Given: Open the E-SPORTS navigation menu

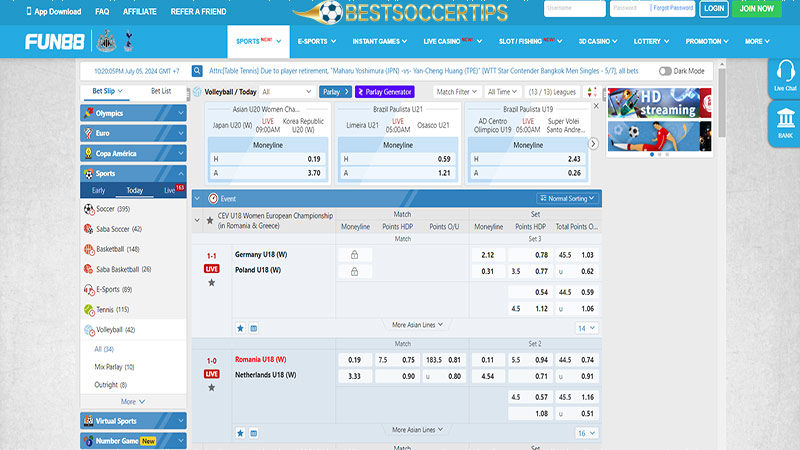Looking at the screenshot, I should [317, 41].
